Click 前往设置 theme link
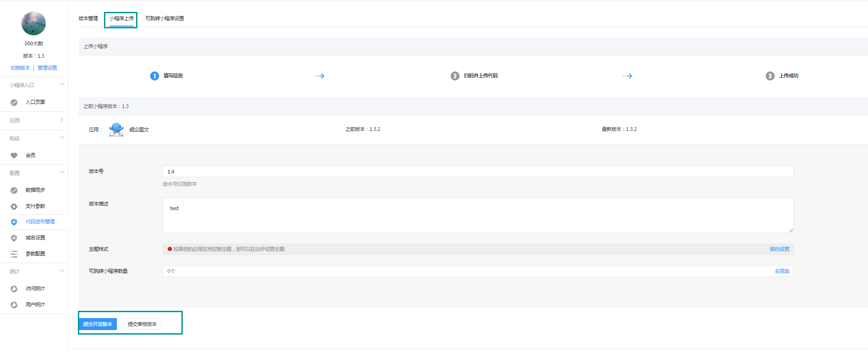The height and width of the screenshot is (352, 868). (780, 249)
